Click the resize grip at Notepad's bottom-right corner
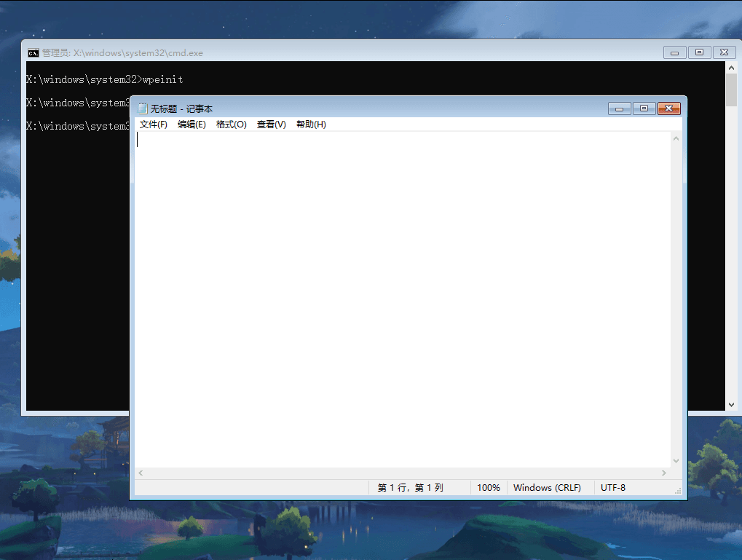This screenshot has height=560, width=742. click(677, 489)
